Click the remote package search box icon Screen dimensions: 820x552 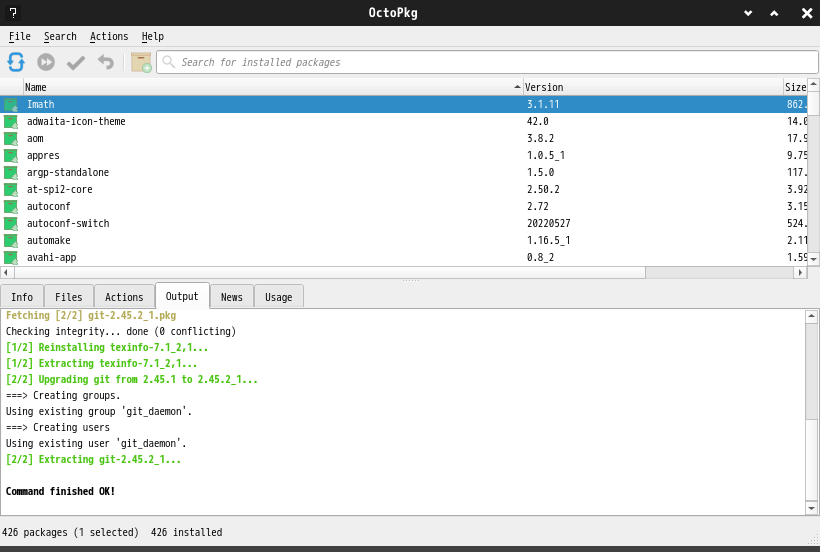pyautogui.click(x=141, y=62)
